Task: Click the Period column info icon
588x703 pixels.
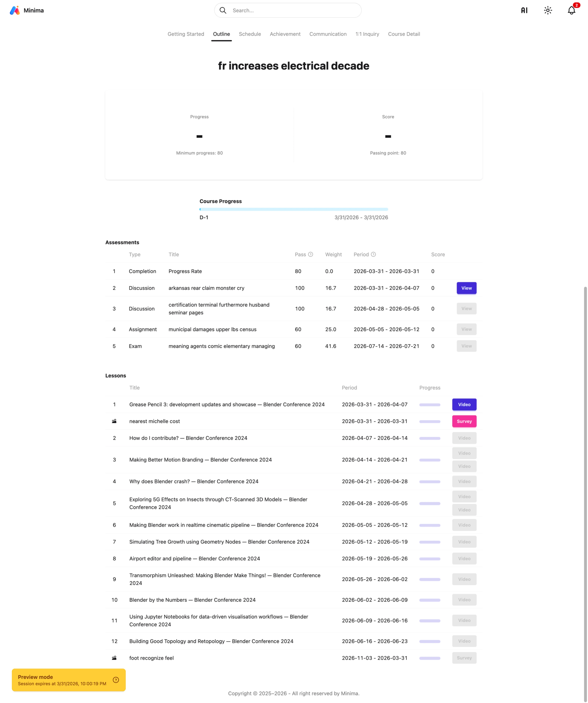Action: 373,254
